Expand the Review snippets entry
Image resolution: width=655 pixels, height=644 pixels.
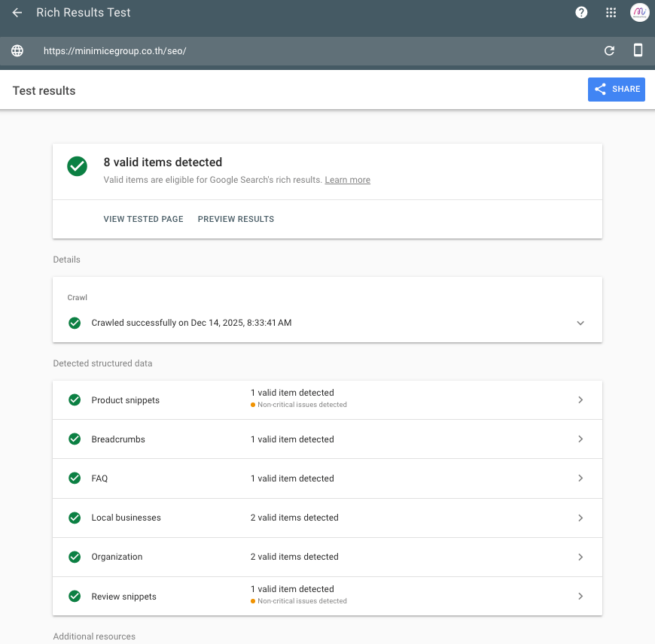(580, 595)
